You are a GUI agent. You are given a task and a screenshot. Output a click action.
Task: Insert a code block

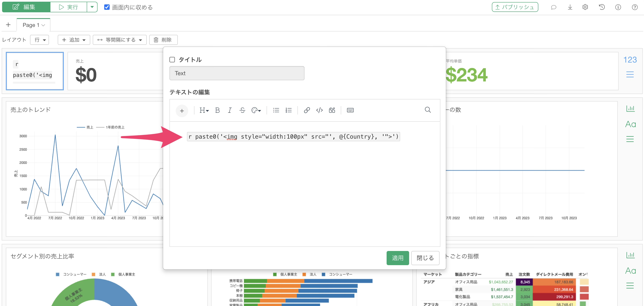(x=319, y=110)
